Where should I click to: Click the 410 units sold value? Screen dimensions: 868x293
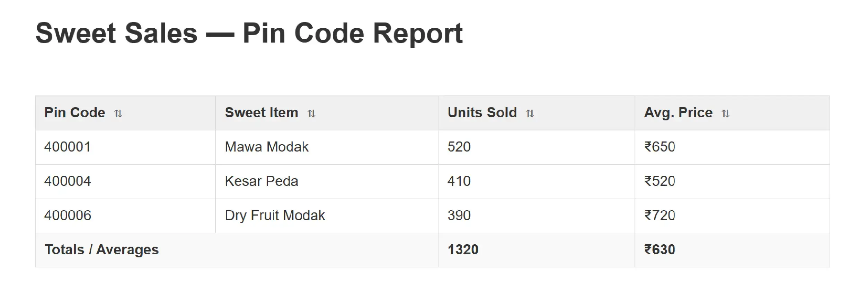(x=459, y=181)
